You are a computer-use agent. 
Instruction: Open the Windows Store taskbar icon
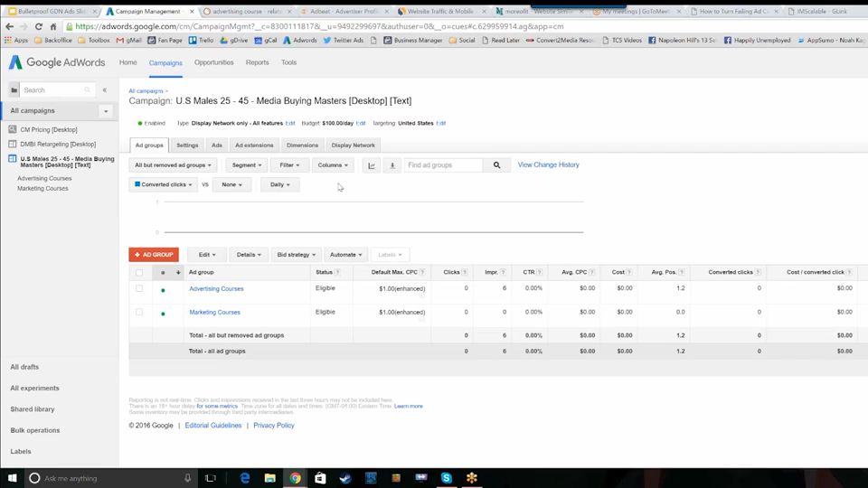click(x=320, y=478)
